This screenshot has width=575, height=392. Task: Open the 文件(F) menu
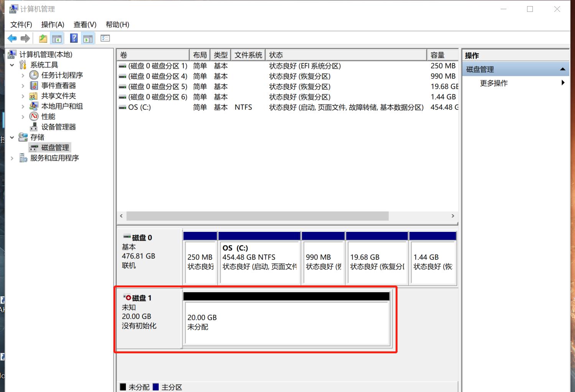pyautogui.click(x=21, y=25)
